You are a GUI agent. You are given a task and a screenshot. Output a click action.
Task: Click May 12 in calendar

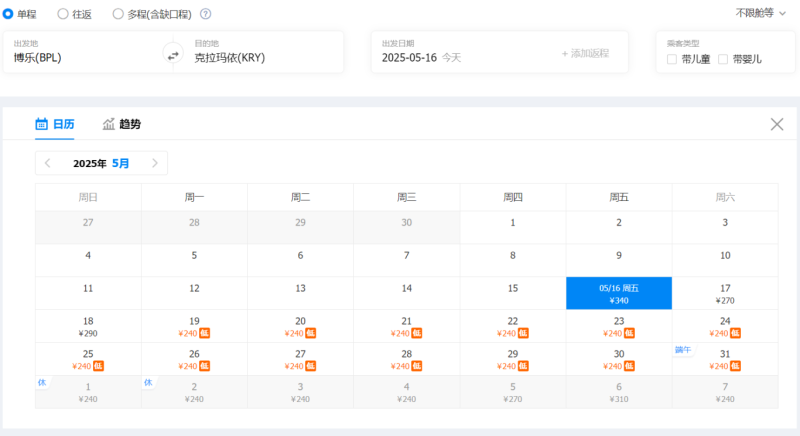click(194, 293)
